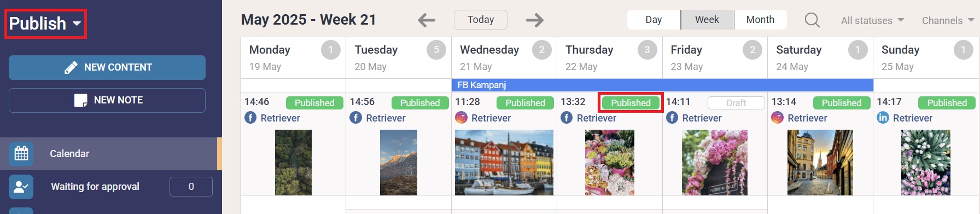The width and height of the screenshot is (980, 214).
Task: Go to previous week arrow
Action: [x=426, y=20]
